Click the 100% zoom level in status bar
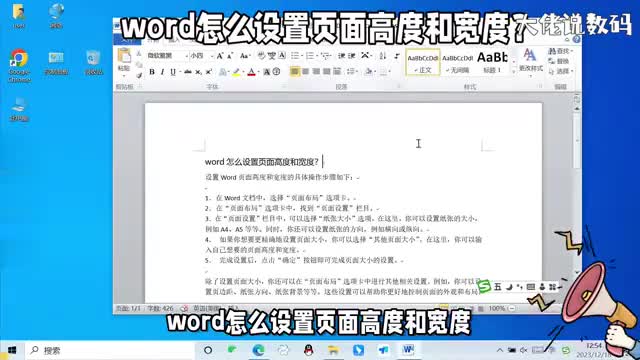 point(497,309)
